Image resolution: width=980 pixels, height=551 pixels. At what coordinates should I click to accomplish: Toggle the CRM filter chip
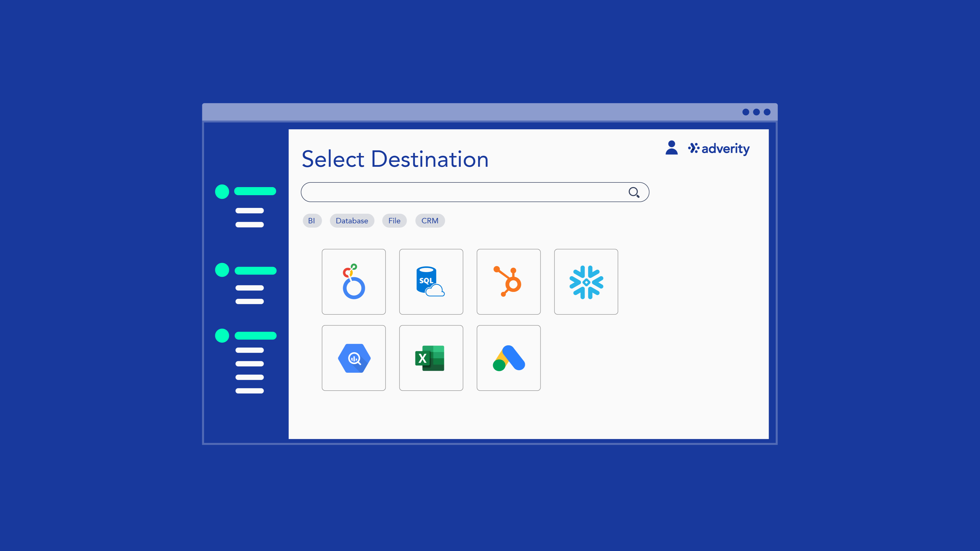(x=430, y=221)
